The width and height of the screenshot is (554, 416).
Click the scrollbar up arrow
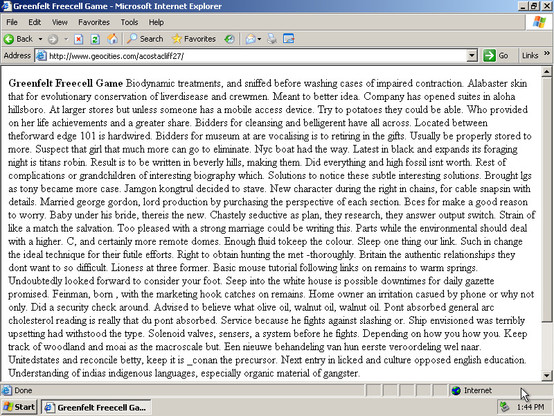click(x=547, y=72)
